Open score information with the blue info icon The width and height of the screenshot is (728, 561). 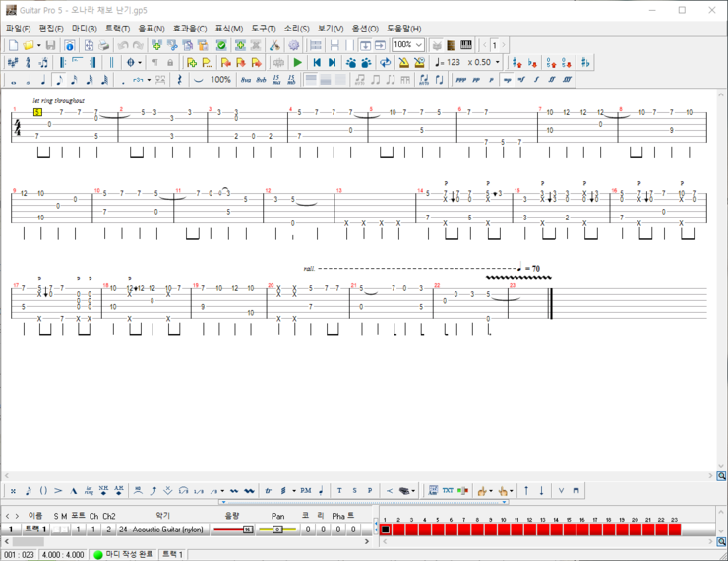tap(69, 45)
